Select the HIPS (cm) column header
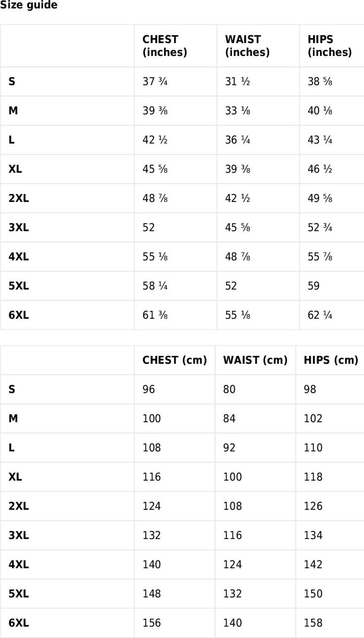The image size is (364, 638). (331, 361)
